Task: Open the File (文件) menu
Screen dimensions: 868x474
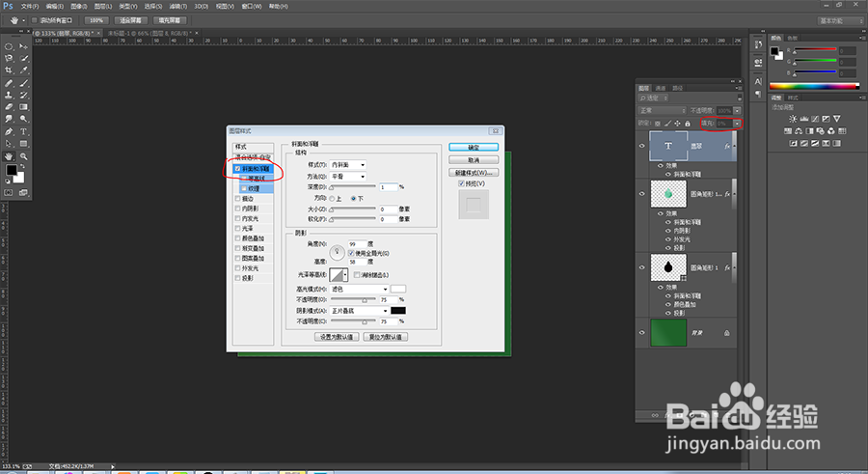Action: click(x=30, y=6)
